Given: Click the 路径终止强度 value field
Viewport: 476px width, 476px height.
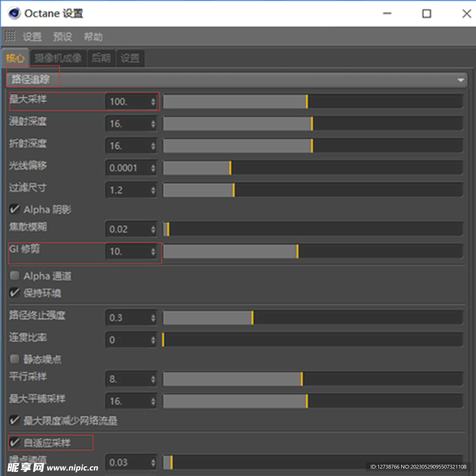Looking at the screenshot, I should coord(127,318).
